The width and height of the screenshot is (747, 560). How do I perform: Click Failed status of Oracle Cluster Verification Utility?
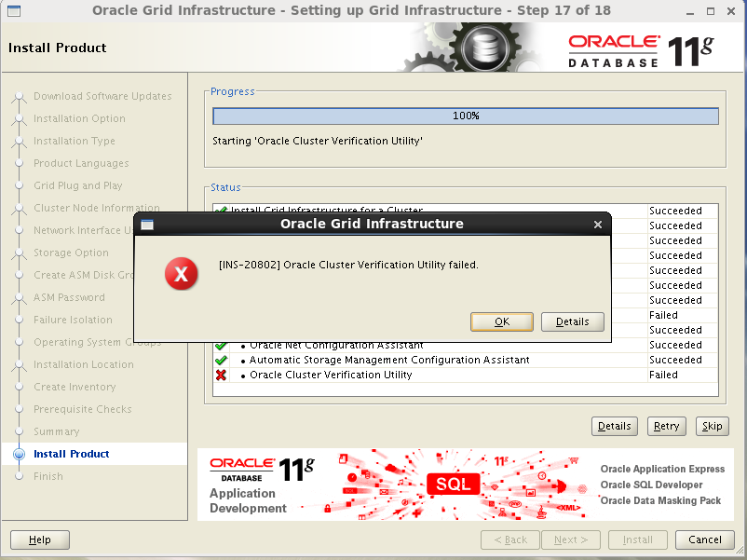point(663,375)
